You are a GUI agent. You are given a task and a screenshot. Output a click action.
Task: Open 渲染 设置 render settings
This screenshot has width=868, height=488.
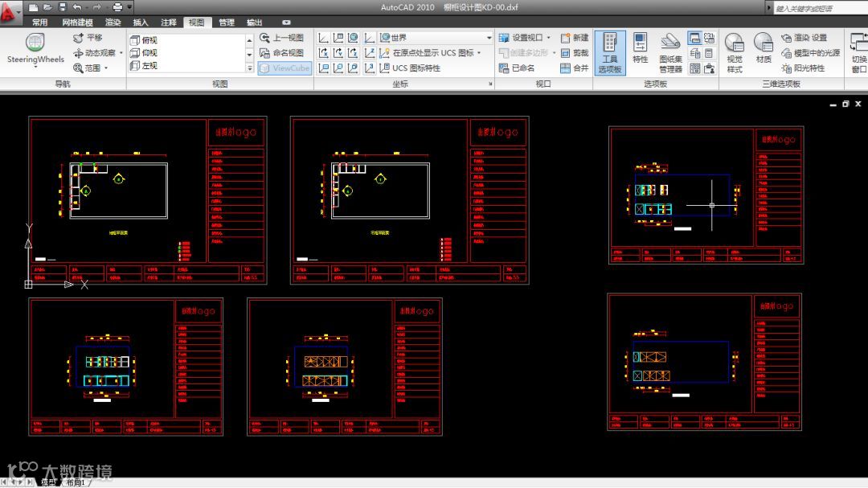805,38
